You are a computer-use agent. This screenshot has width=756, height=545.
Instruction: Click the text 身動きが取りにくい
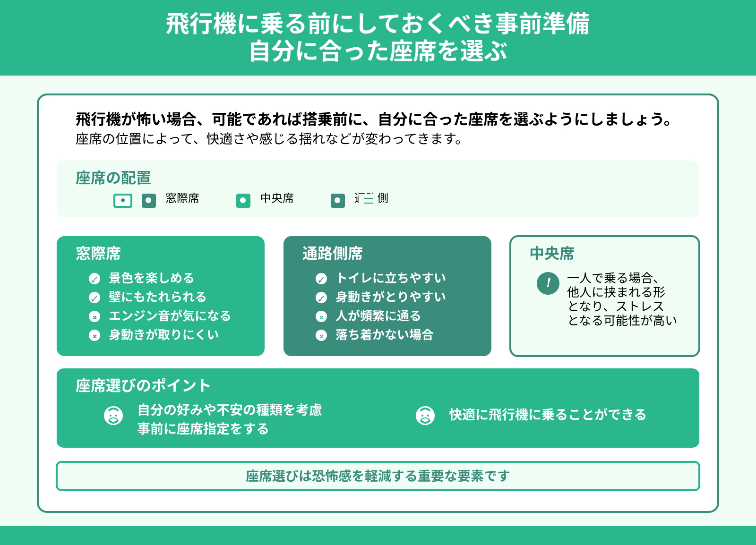(163, 335)
